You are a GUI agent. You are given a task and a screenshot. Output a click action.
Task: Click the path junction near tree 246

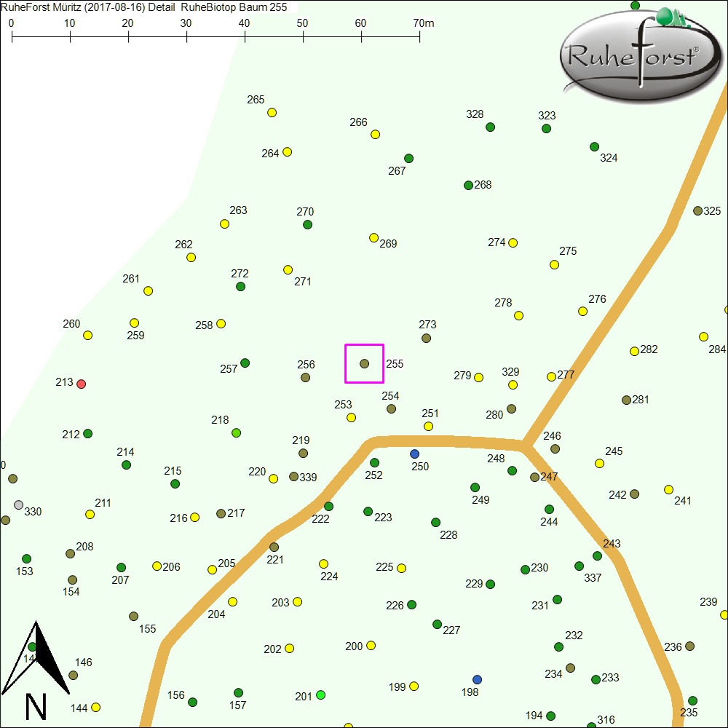tap(525, 444)
